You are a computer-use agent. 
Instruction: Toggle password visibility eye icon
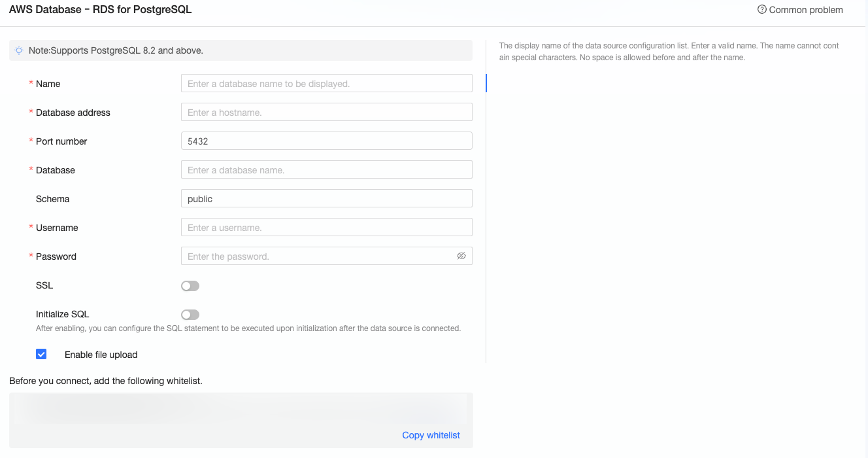(x=461, y=256)
